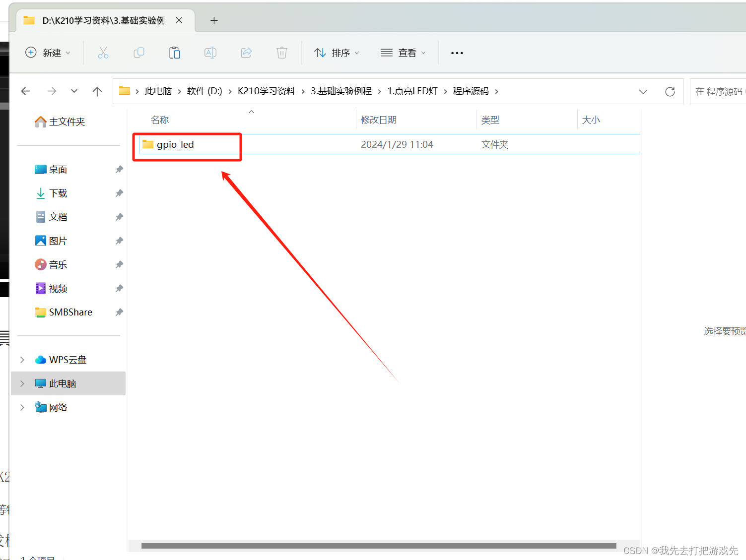Image resolution: width=746 pixels, height=560 pixels.
Task: Unpin 音乐 using its pin icon
Action: click(x=119, y=265)
